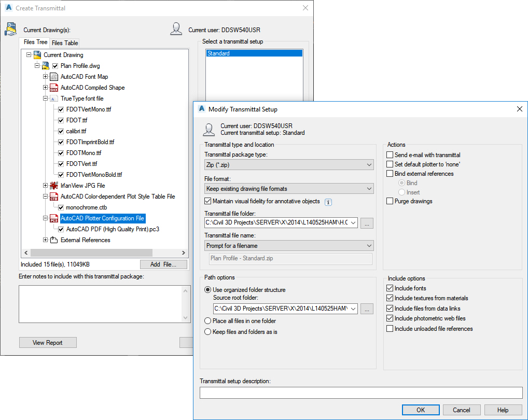
Task: Switch to the Files Table tab
Action: point(65,43)
